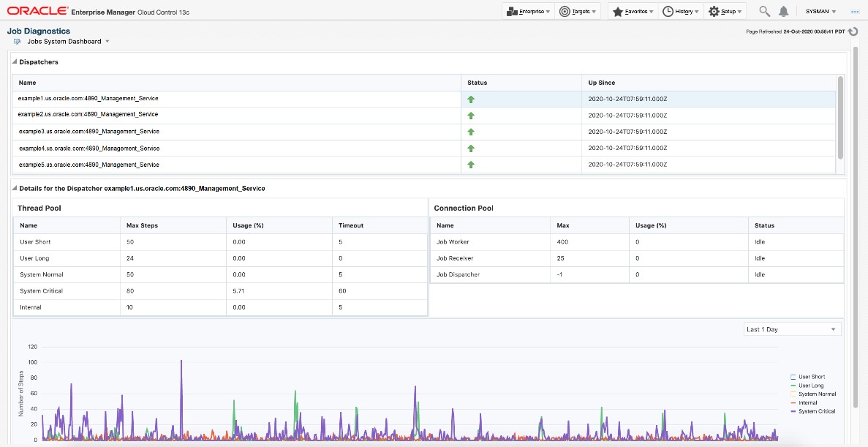Click the up-status arrow for example5 dispatcher
The image size is (868, 447).
tap(471, 165)
